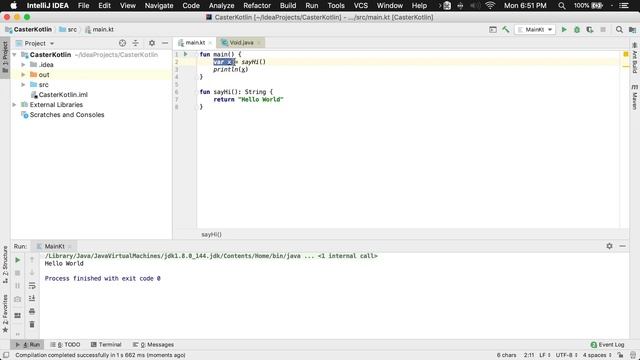Click the restore layout icon in Run panel
Screen dimensions: 640x360
click(18, 316)
